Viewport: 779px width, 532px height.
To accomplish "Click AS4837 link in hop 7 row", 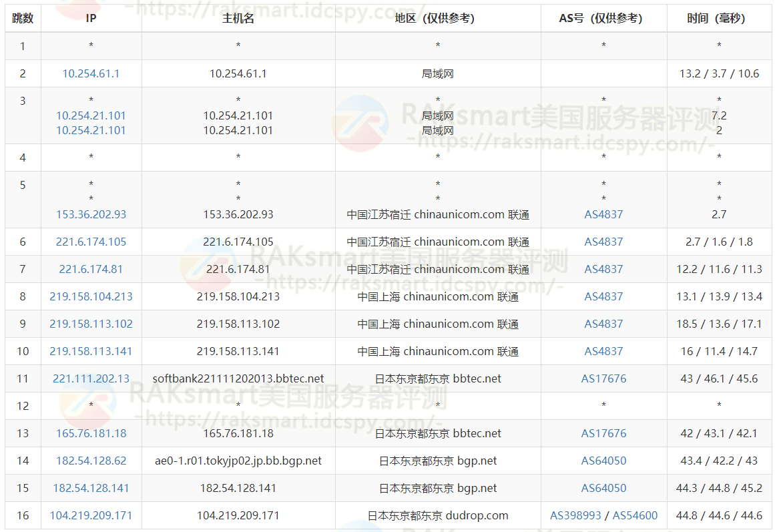I will (603, 269).
